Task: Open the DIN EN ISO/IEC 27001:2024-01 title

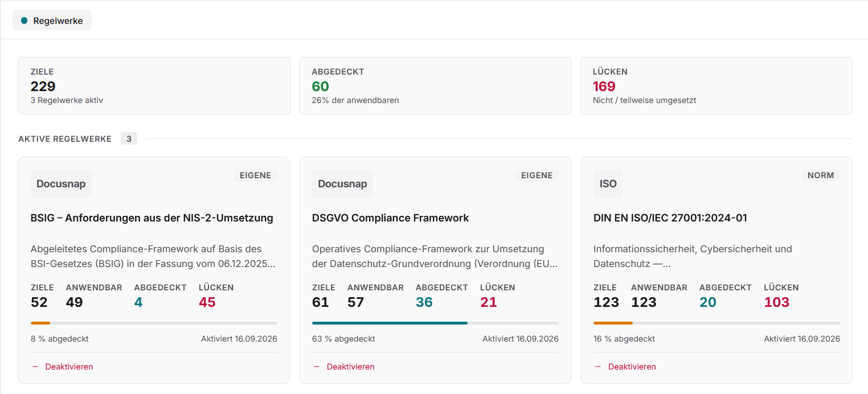Action: click(670, 218)
